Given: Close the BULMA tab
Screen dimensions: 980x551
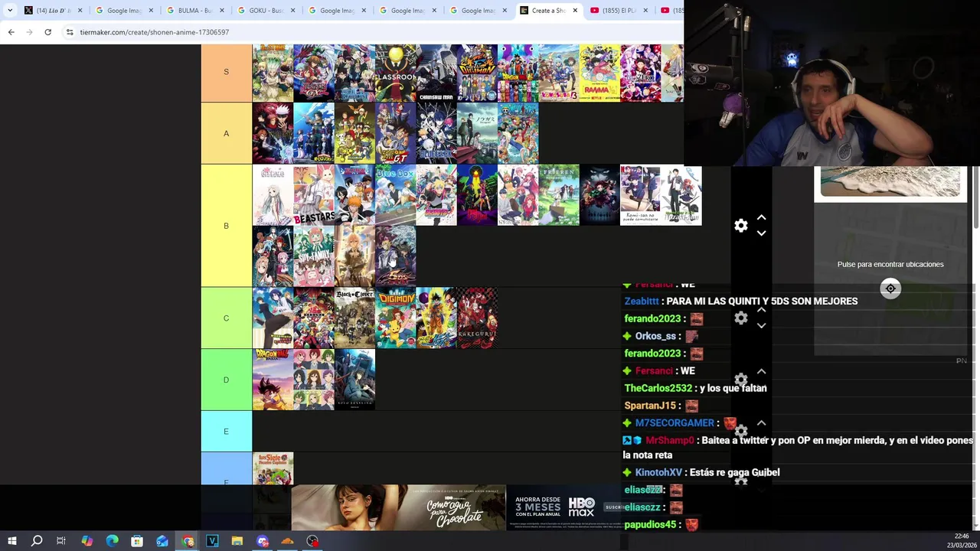Looking at the screenshot, I should [x=221, y=10].
